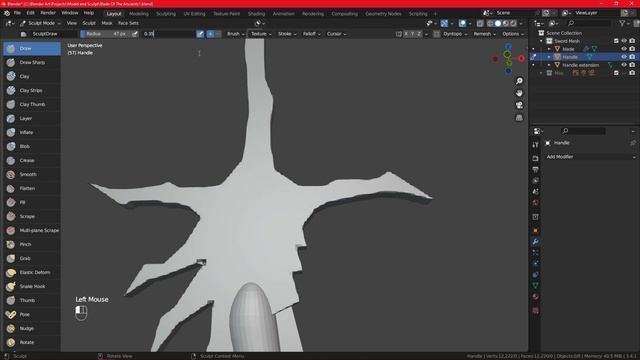
Task: Expand the Add Modifier dropdown
Action: point(591,157)
